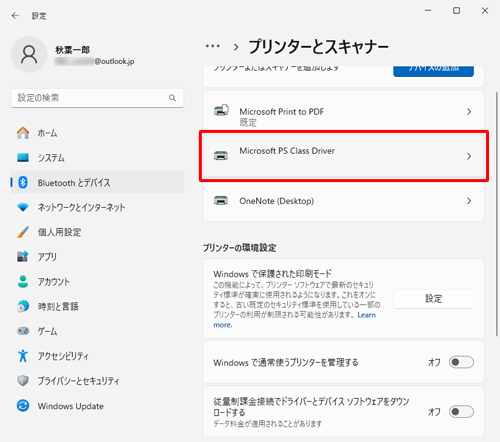
Task: Open breadcrumb ellipsis menu
Action: pyautogui.click(x=213, y=46)
